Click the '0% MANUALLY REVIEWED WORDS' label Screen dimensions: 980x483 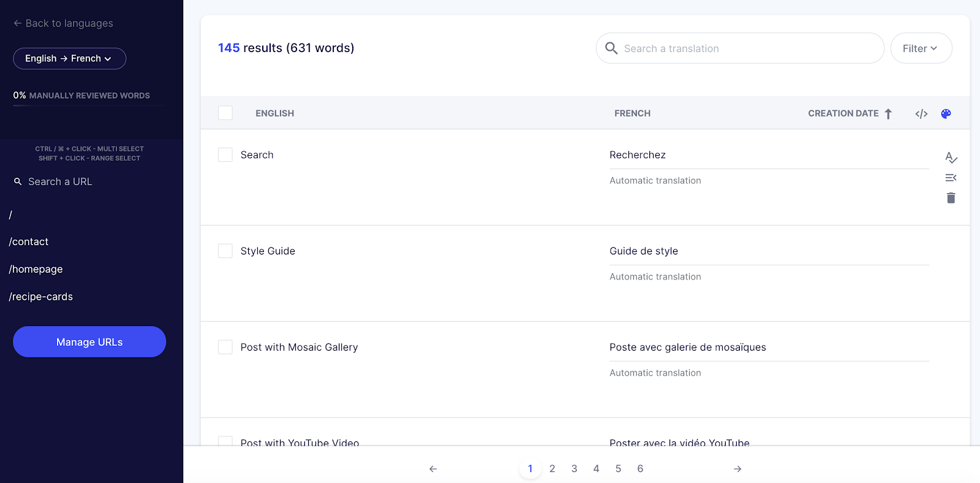tap(81, 96)
